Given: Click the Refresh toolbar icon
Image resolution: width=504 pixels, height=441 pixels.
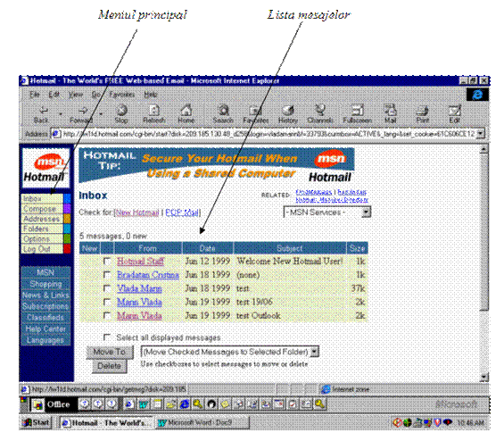Looking at the screenshot, I should click(154, 111).
